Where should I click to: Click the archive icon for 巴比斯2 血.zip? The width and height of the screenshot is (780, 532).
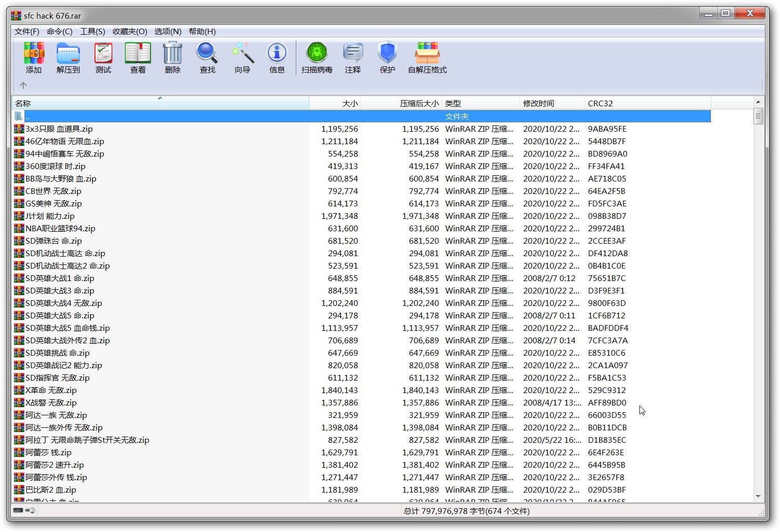pyautogui.click(x=19, y=489)
